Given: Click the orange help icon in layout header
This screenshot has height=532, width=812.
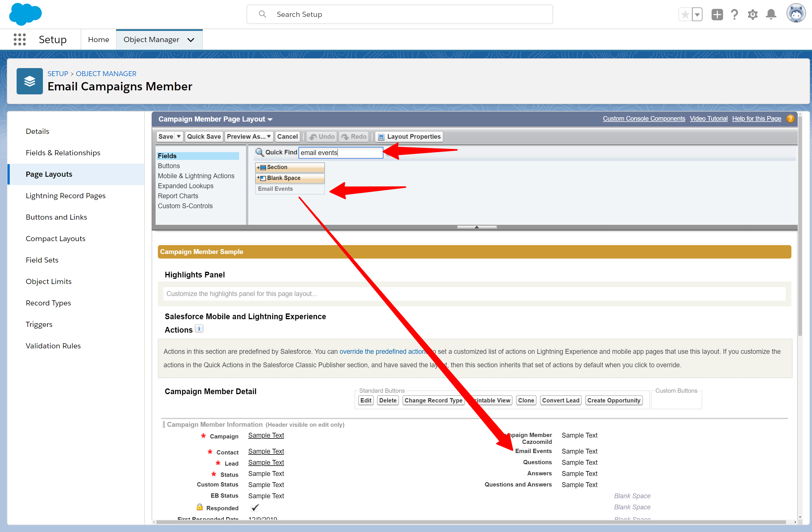Looking at the screenshot, I should 790,119.
